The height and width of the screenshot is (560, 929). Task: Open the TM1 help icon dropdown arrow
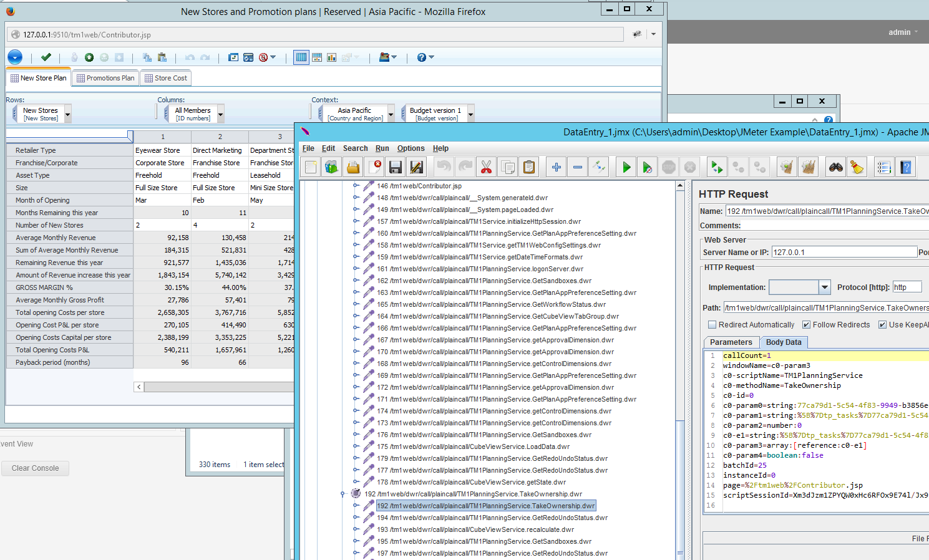coord(431,57)
